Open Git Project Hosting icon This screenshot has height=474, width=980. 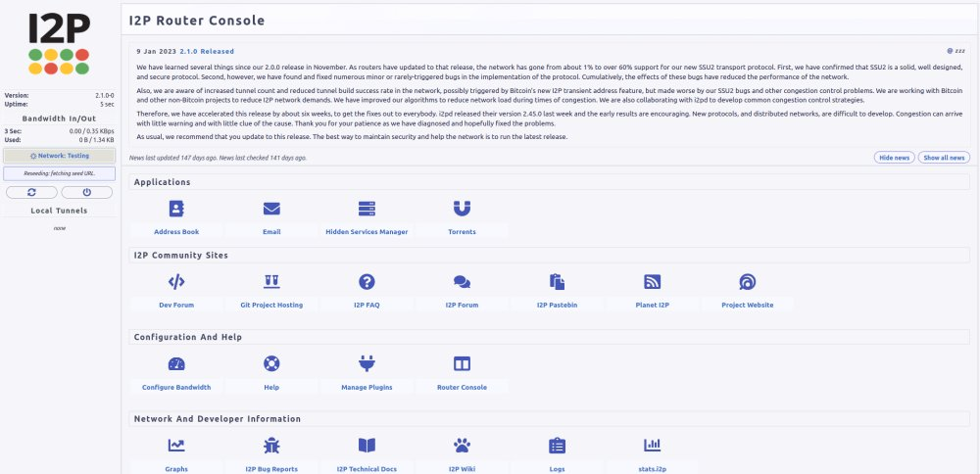click(271, 282)
